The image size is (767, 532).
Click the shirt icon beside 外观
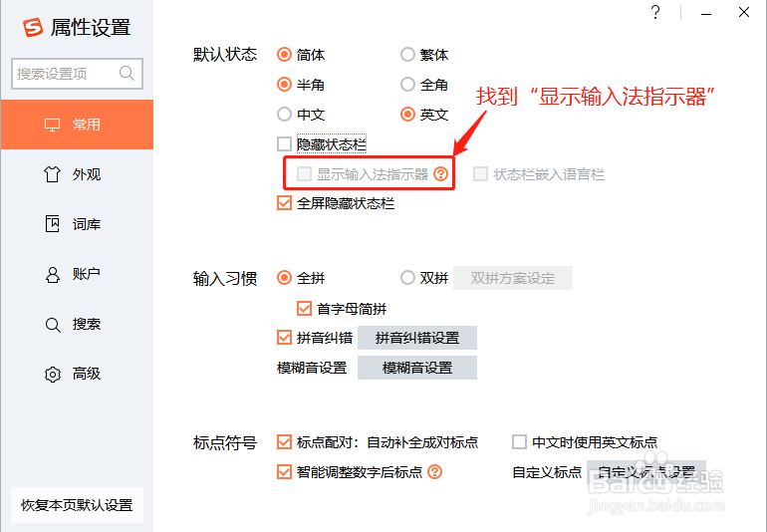point(53,174)
